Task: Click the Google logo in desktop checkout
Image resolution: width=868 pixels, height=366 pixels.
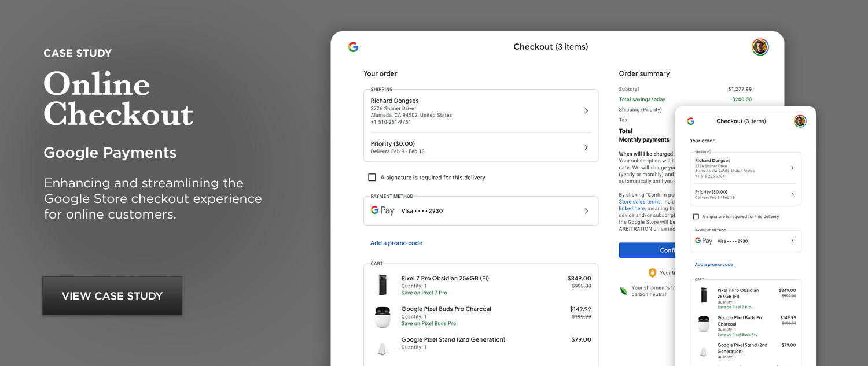Action: [x=353, y=47]
